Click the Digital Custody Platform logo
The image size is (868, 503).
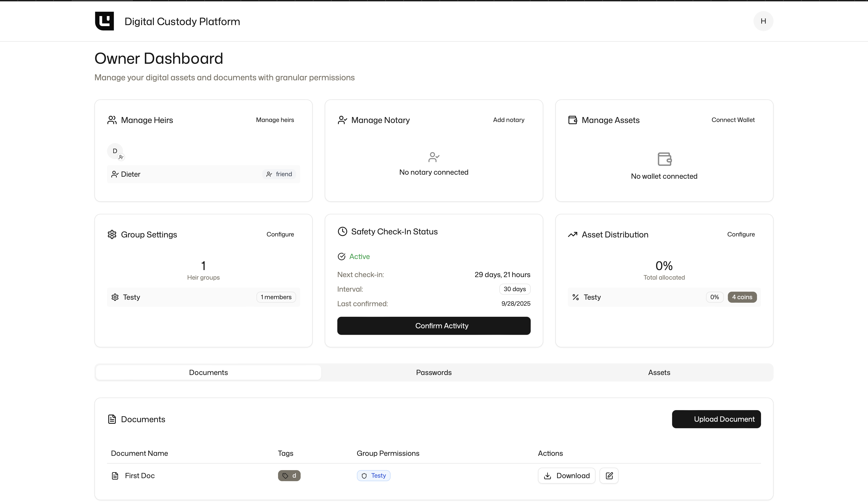[104, 21]
